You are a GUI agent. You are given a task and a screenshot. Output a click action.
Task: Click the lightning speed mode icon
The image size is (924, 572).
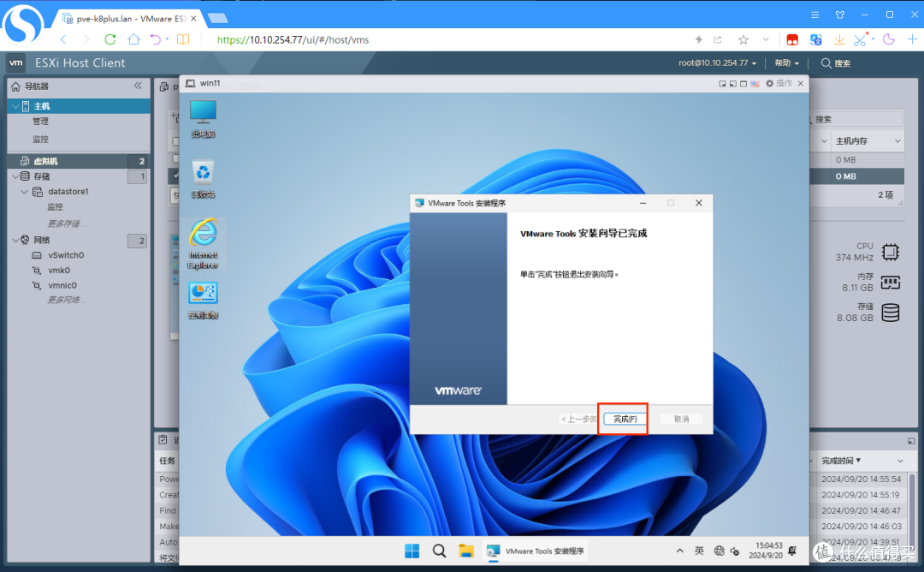tap(699, 39)
